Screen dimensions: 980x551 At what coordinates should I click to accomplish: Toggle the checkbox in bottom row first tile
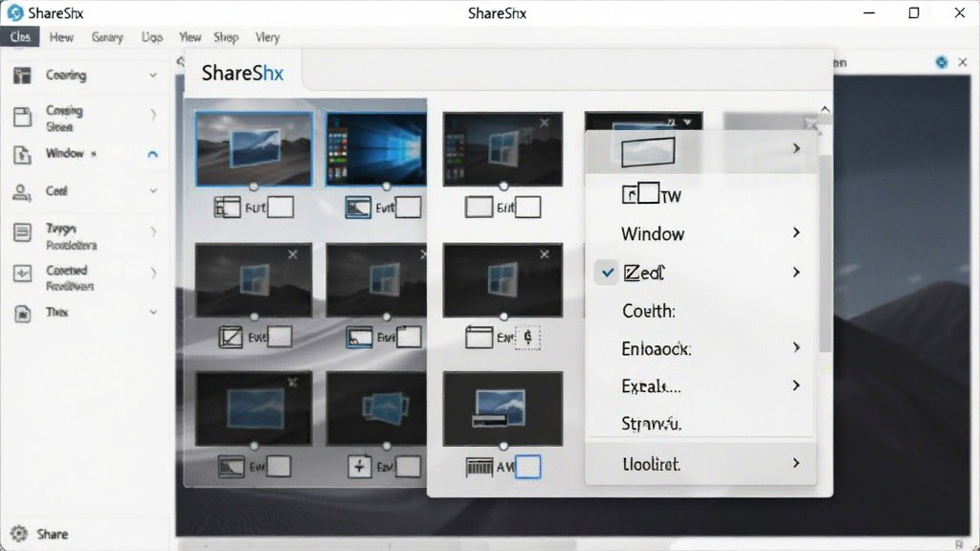point(278,467)
